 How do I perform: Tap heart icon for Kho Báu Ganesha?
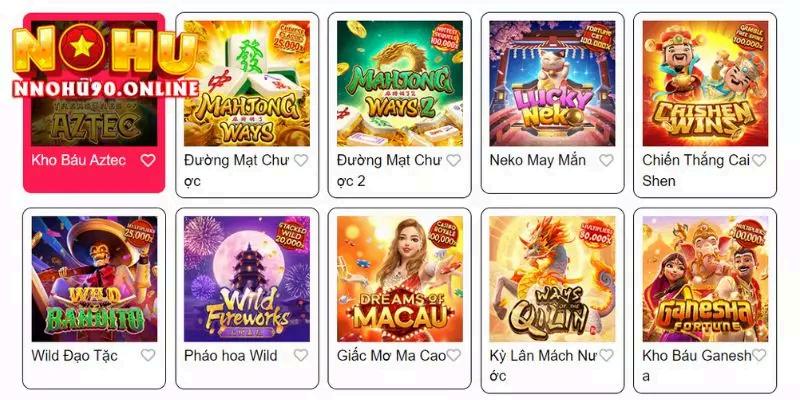tap(759, 356)
